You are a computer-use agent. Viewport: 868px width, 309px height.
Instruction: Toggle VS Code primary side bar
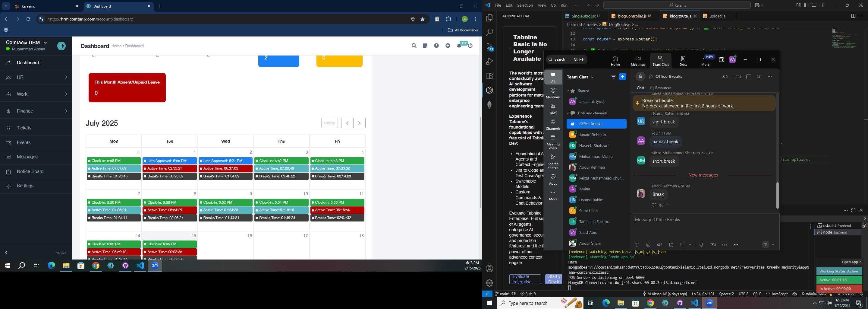(x=806, y=5)
